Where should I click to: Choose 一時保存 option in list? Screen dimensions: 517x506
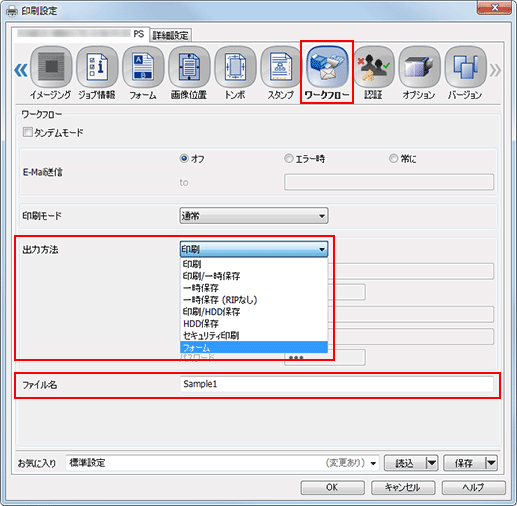254,288
